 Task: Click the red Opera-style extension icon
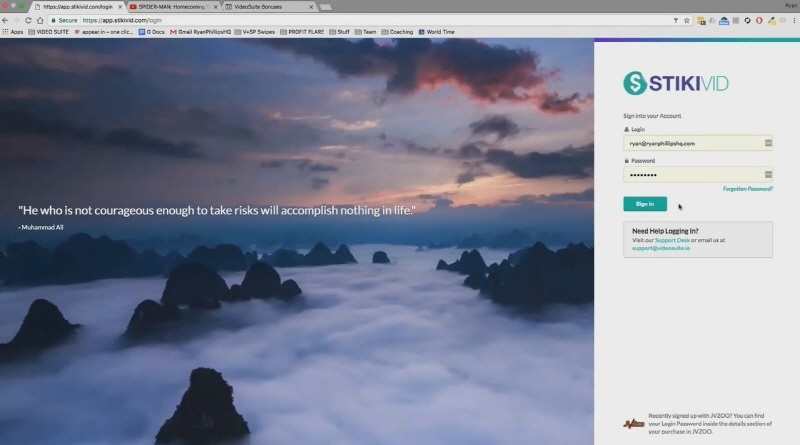coord(759,20)
